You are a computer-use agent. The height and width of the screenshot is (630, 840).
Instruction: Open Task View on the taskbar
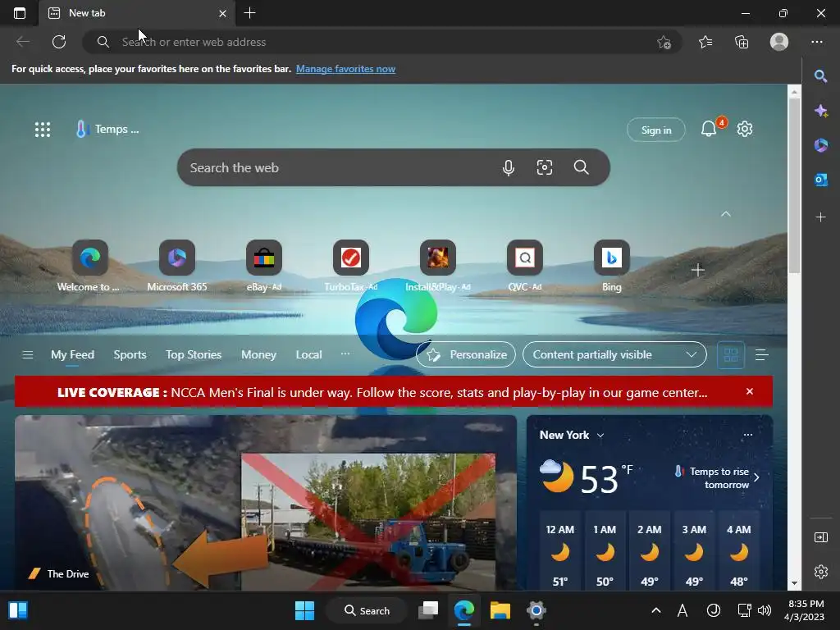(x=428, y=610)
